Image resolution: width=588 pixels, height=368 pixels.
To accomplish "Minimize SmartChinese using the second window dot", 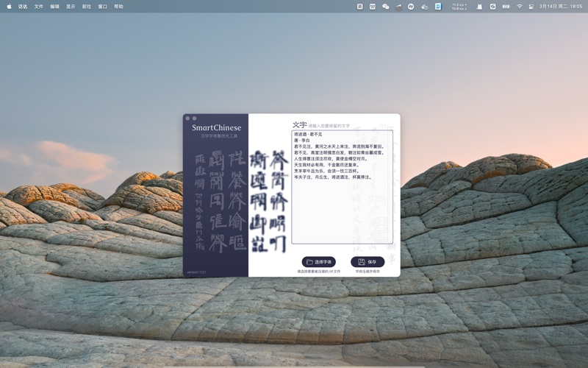I will (194, 118).
